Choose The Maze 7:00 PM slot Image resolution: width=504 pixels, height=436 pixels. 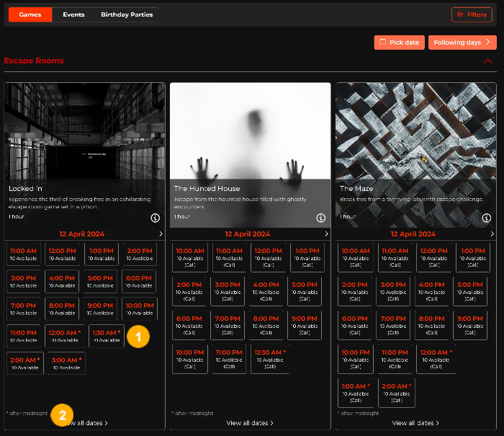[x=393, y=325]
